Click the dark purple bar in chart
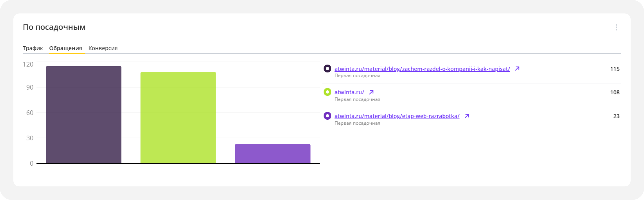The width and height of the screenshot is (644, 200). click(83, 115)
